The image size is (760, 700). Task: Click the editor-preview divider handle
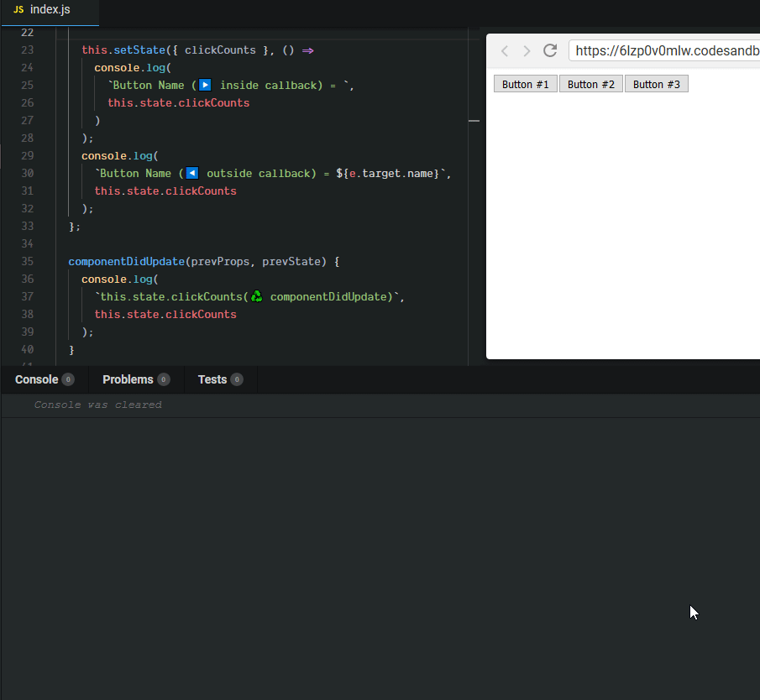click(x=474, y=121)
